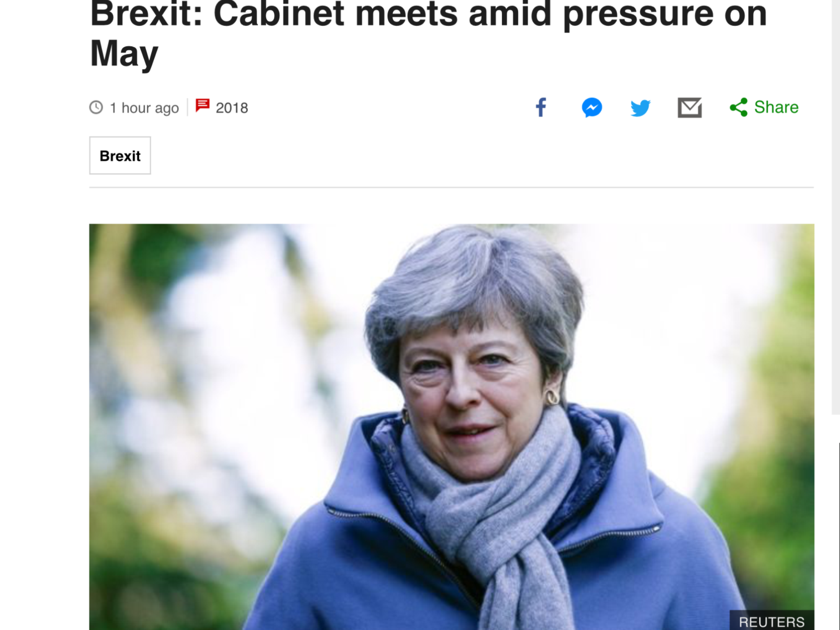
Task: Open the Brexit topic tag
Action: [120, 155]
